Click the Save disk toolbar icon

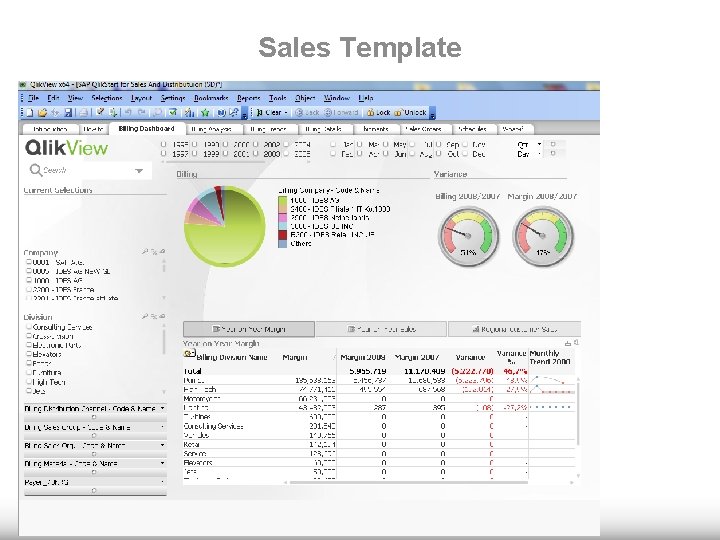68,112
